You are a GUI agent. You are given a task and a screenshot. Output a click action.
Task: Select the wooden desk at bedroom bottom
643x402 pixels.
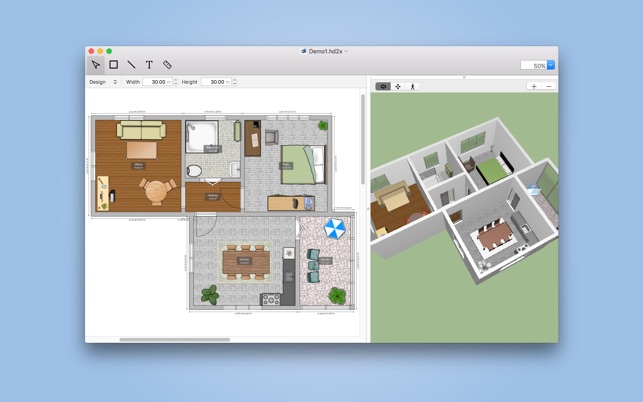(x=291, y=203)
